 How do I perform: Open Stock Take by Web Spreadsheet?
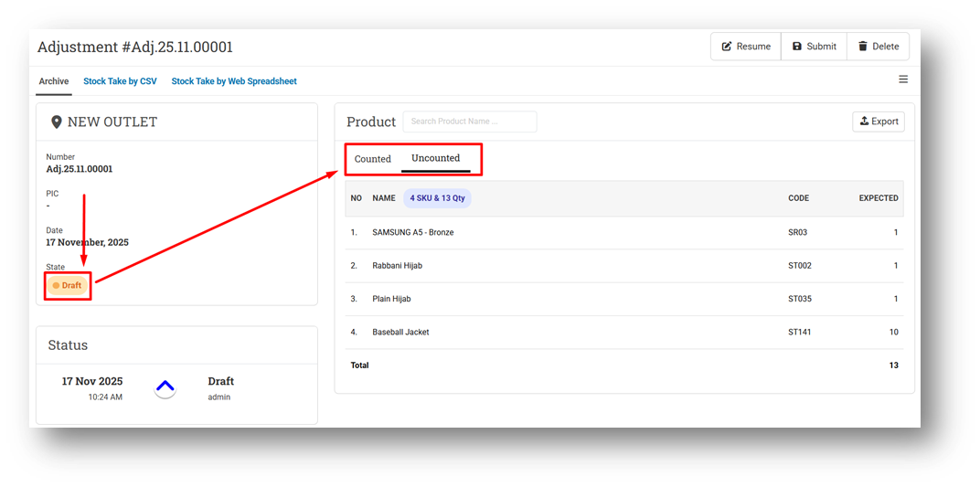tap(234, 81)
